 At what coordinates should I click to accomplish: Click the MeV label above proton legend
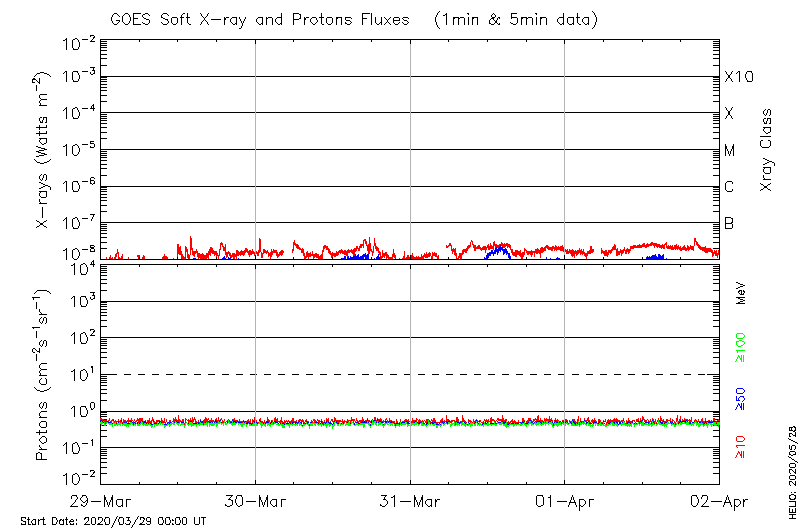pos(741,292)
